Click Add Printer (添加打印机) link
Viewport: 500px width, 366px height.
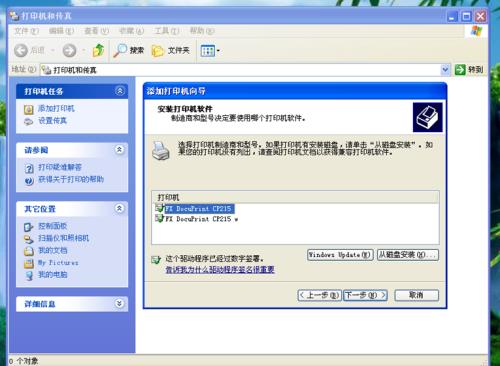[x=56, y=108]
